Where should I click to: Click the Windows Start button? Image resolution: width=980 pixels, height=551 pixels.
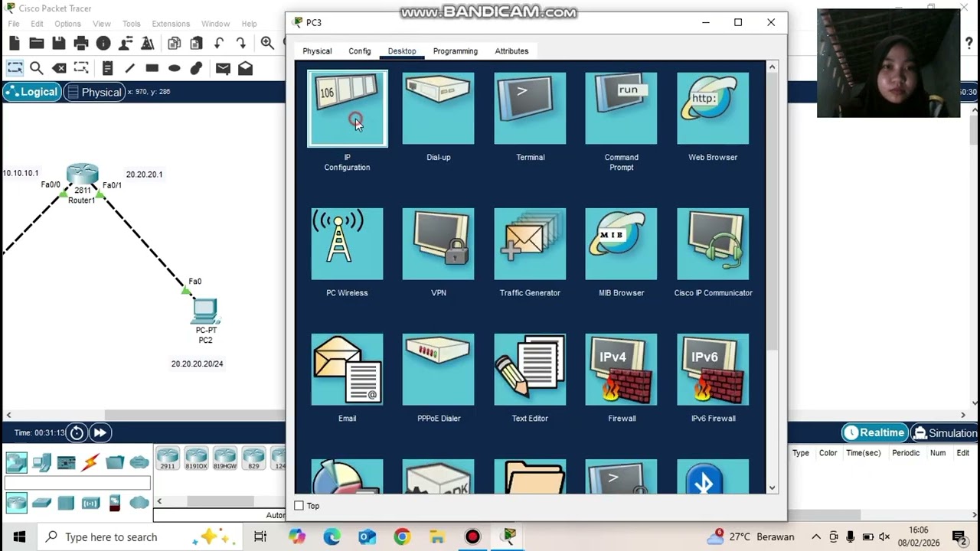tap(19, 536)
